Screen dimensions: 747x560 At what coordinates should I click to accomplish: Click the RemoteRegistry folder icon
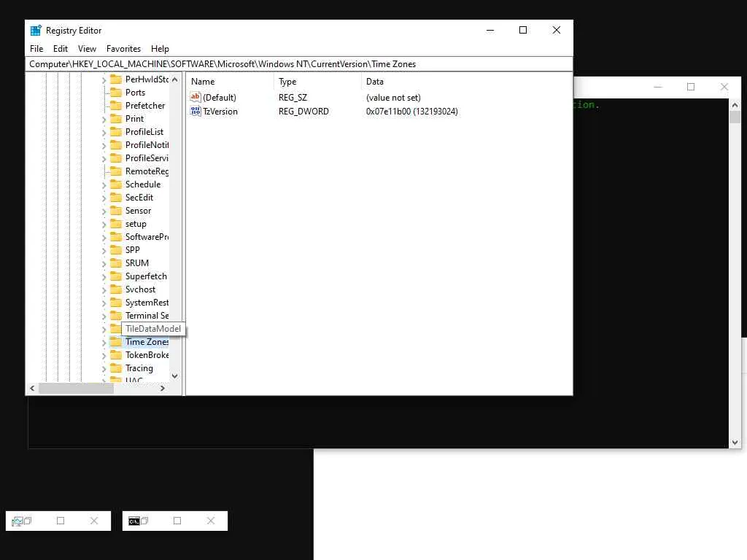coord(116,171)
